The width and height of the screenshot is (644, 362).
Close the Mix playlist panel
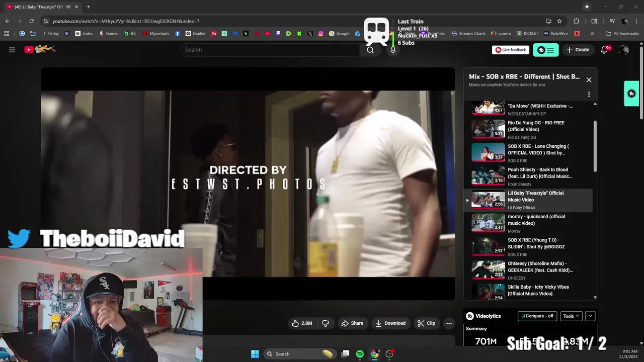coord(589,79)
